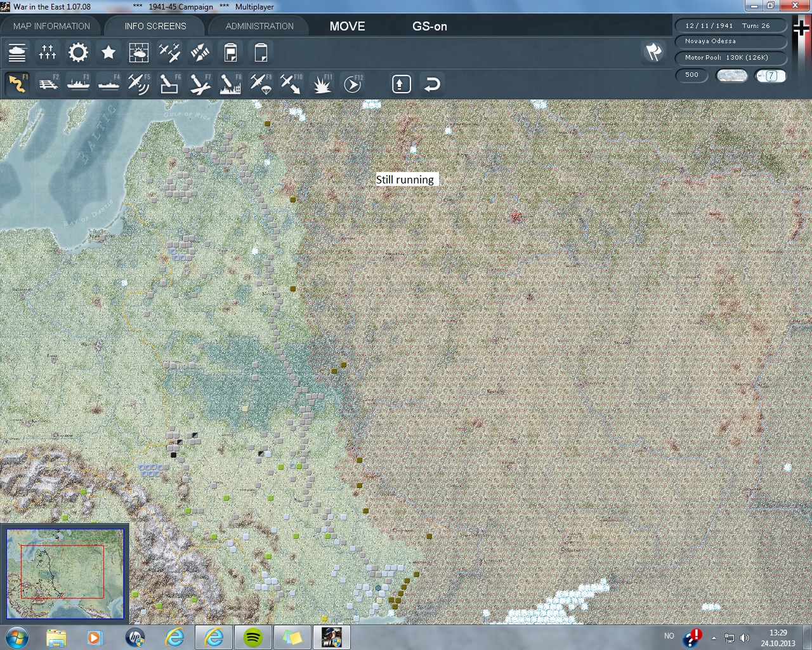The image size is (812, 650).
Task: Open the Victory star screen
Action: [108, 53]
